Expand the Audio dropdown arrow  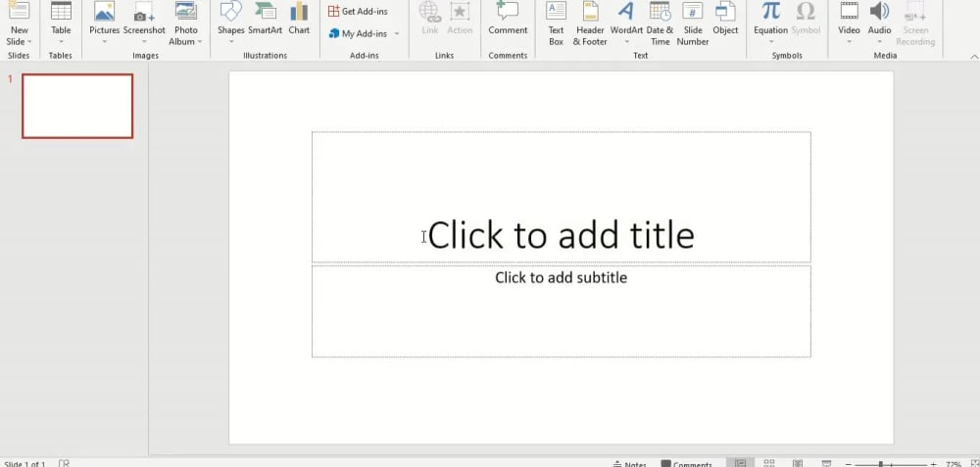click(879, 42)
